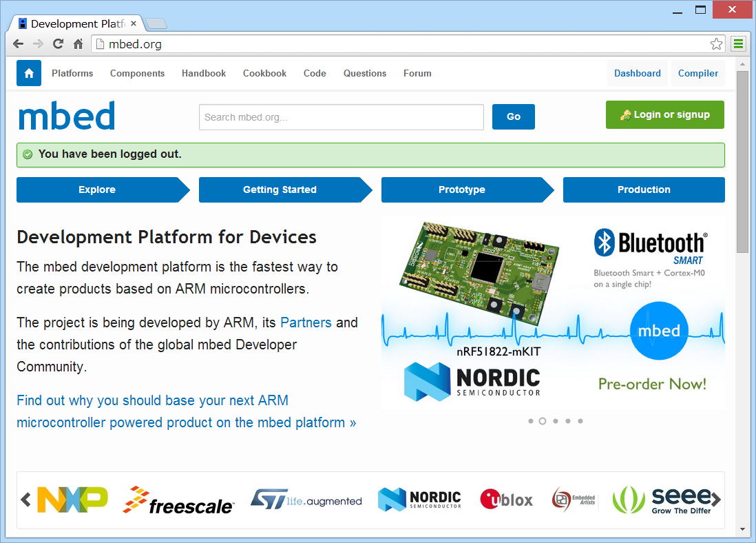The width and height of the screenshot is (756, 543).
Task: Click the Seeed partner logo
Action: (x=662, y=500)
